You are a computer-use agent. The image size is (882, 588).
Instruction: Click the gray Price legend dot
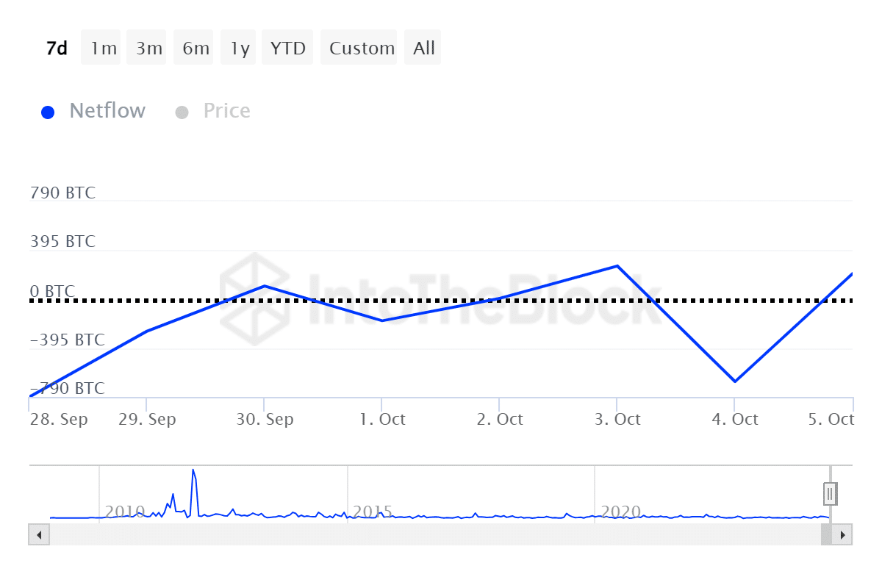182,112
